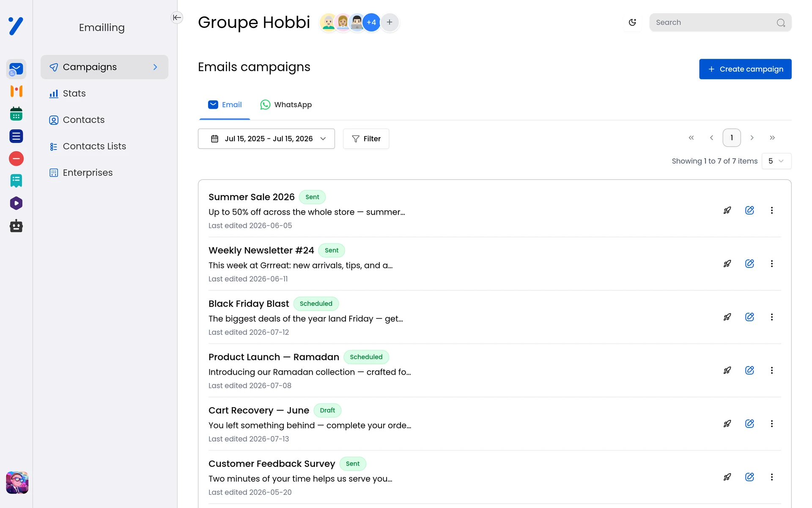This screenshot has height=508, width=812.
Task: Add a member with the plus circle
Action: (390, 22)
